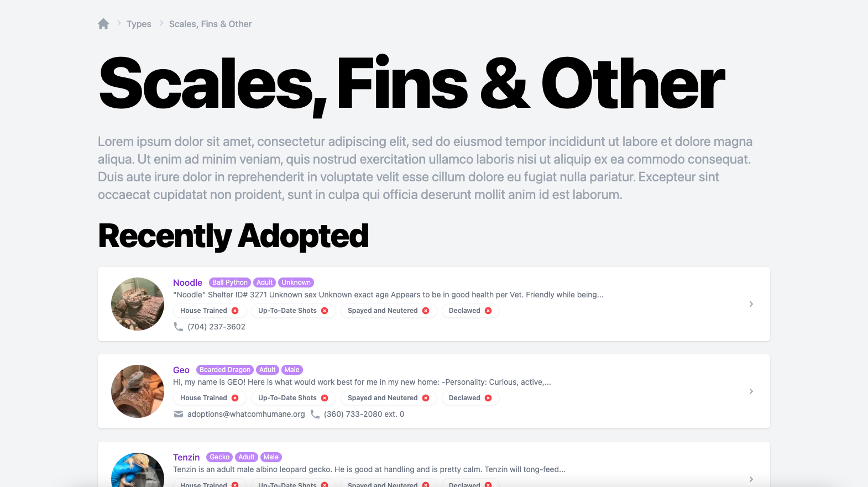Click phone icon beside (360) 733-2080
Viewport: 868px width, 487px height.
tap(315, 414)
